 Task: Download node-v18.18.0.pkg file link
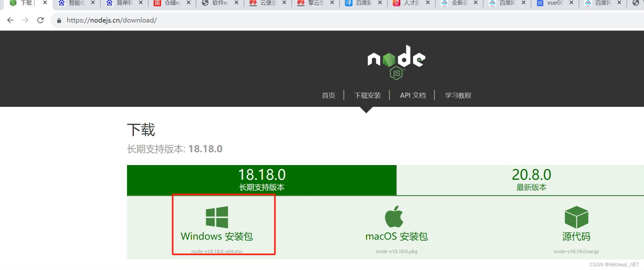(x=396, y=251)
